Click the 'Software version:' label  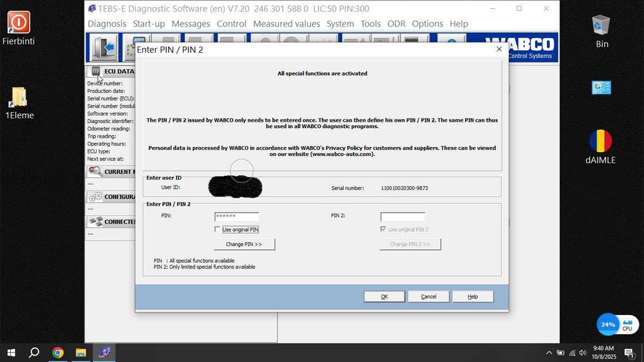pyautogui.click(x=107, y=113)
